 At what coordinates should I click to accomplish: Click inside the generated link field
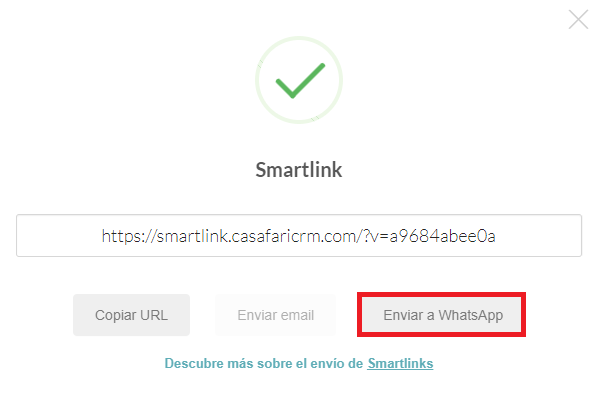(x=299, y=235)
